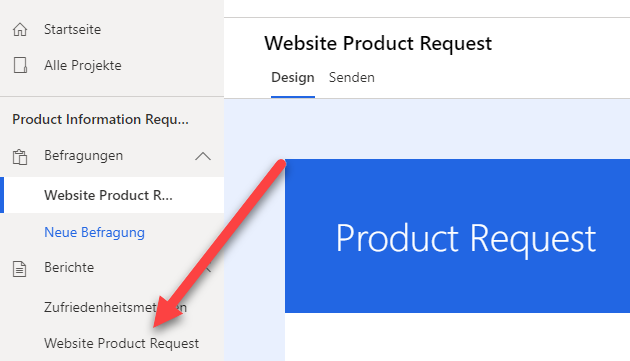Open the Startseite navigation item
630x361 pixels.
(x=72, y=29)
